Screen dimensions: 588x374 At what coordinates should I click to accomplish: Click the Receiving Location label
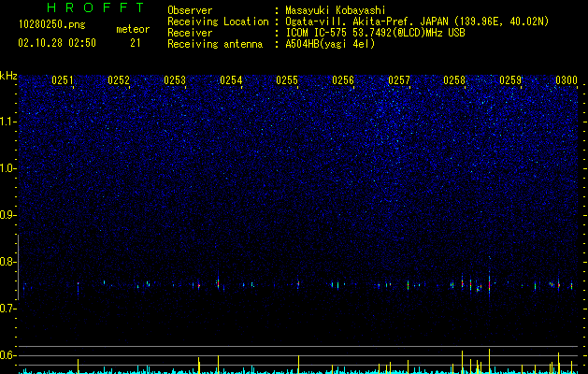tap(218, 22)
